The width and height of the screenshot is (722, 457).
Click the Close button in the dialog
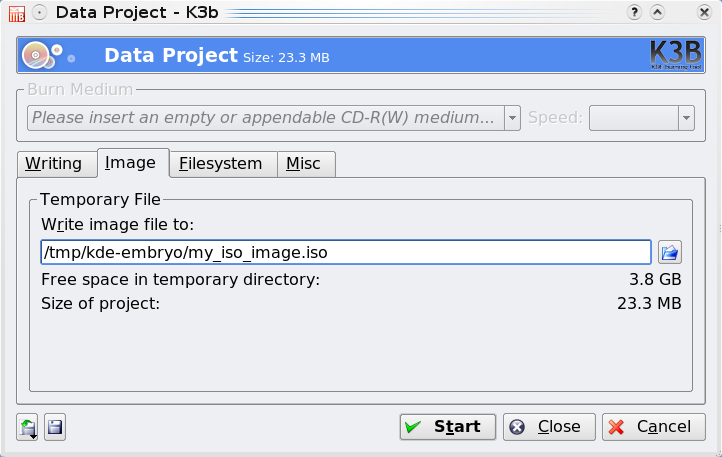549,427
